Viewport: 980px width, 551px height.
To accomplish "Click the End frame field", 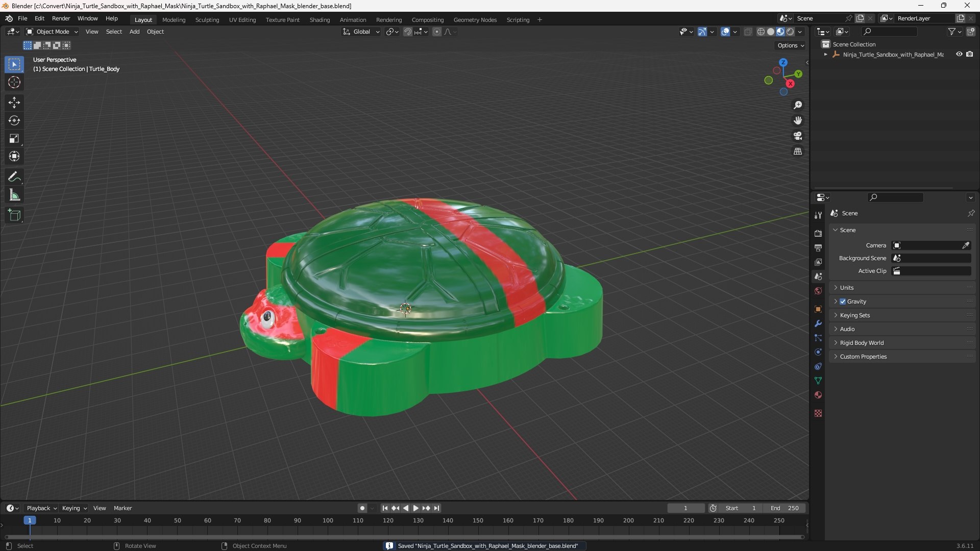I will click(785, 508).
